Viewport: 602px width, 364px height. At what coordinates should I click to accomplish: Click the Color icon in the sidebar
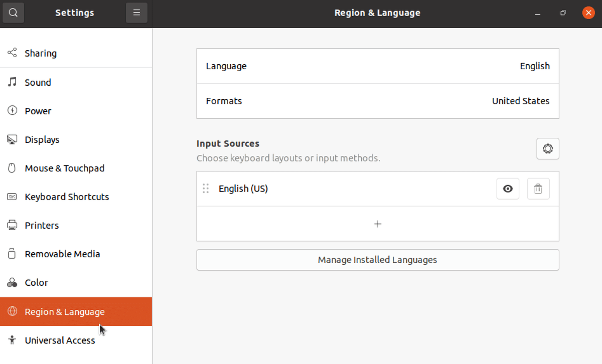[12, 283]
